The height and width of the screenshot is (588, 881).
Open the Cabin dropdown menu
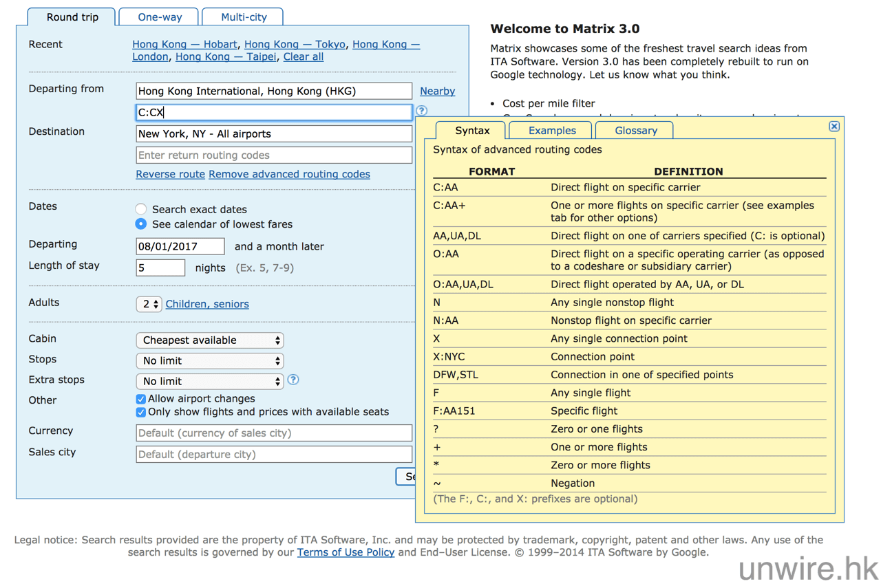tap(210, 340)
